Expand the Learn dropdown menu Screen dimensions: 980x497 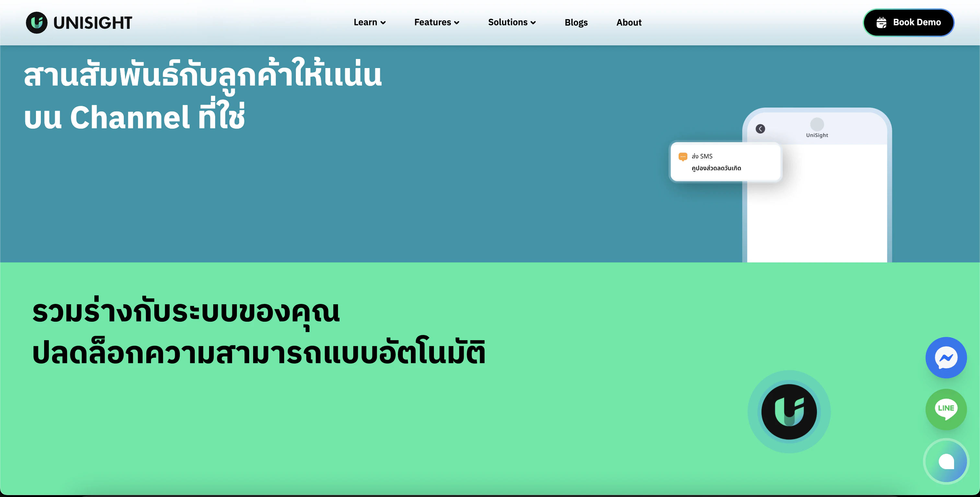[369, 22]
